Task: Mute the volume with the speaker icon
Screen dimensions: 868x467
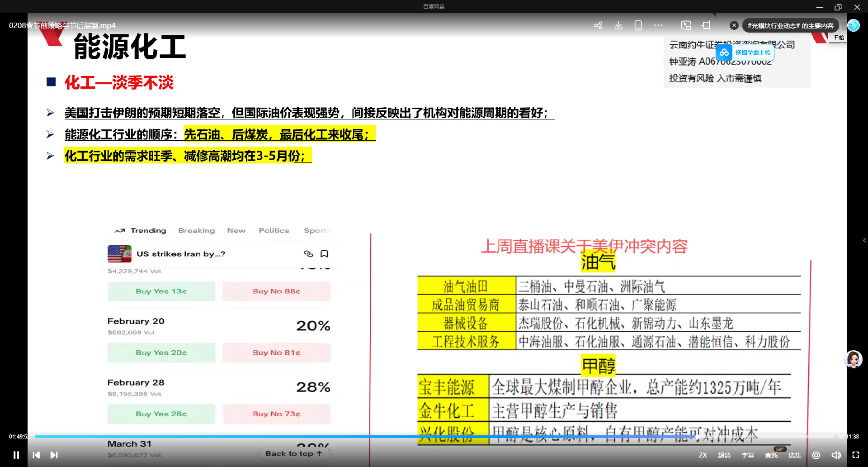Action: [836, 455]
